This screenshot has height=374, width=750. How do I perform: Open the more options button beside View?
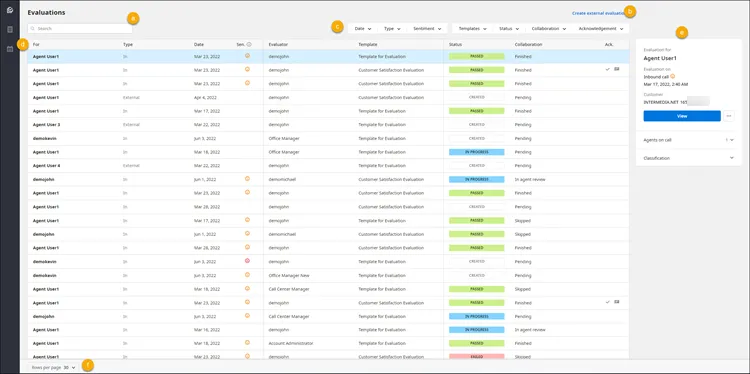(x=728, y=116)
